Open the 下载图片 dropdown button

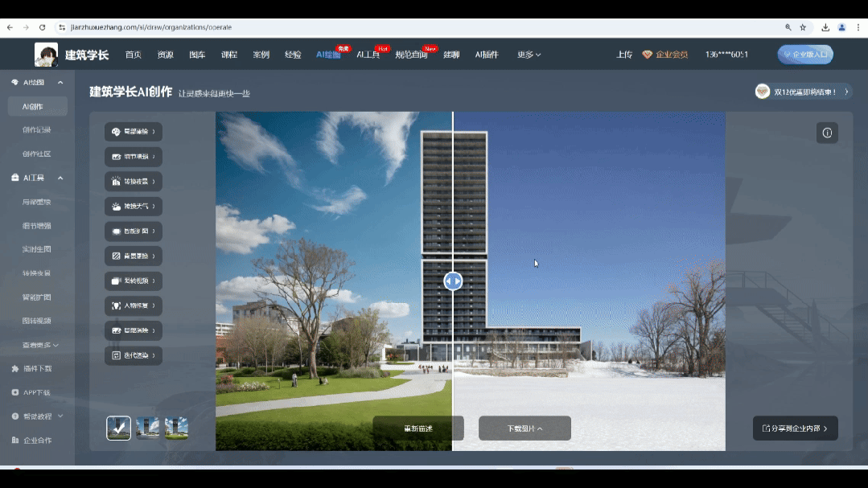click(525, 429)
